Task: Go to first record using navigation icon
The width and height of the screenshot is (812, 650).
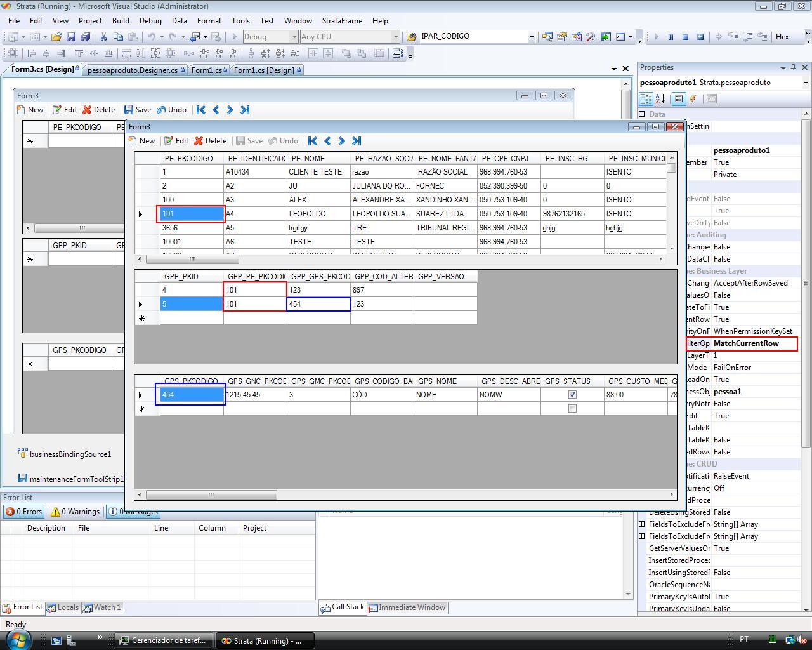Action: 312,141
